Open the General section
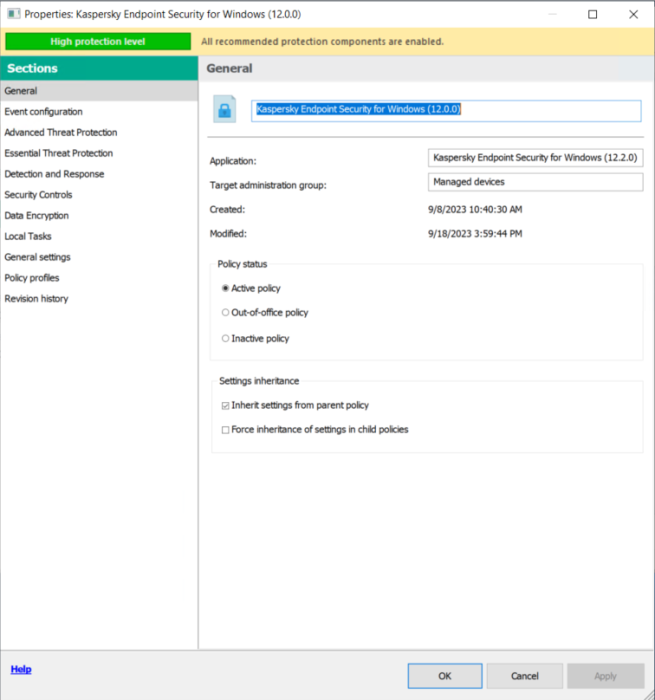This screenshot has height=700, width=655. 99,91
